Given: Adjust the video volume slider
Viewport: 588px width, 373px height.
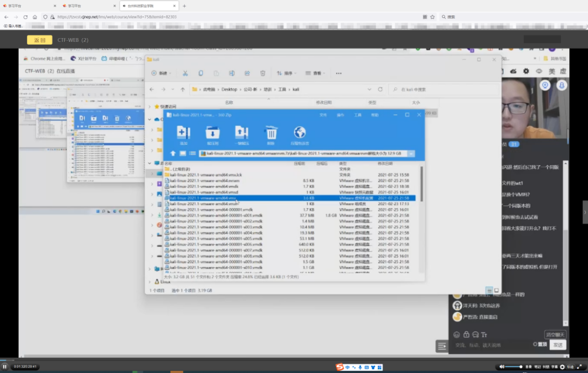Looking at the screenshot, I should click(514, 367).
